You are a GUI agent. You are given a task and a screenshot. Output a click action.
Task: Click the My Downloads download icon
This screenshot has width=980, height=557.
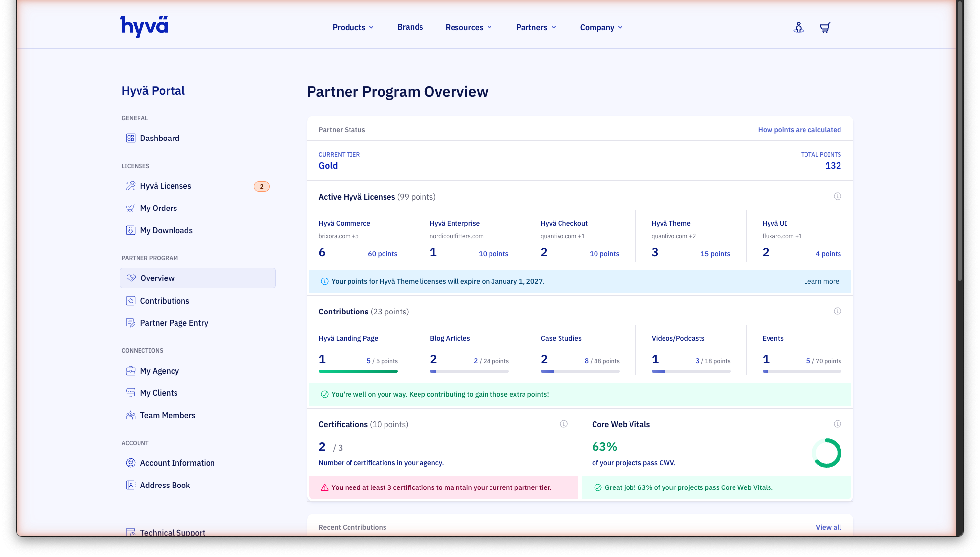[x=131, y=230]
